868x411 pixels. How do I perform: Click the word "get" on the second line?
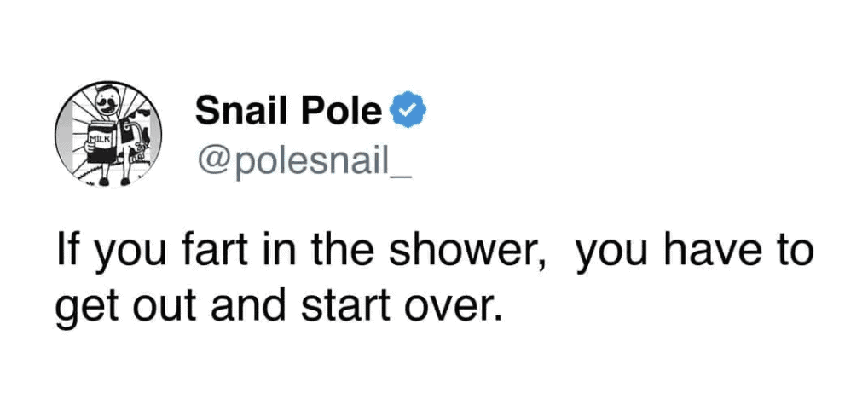(84, 304)
